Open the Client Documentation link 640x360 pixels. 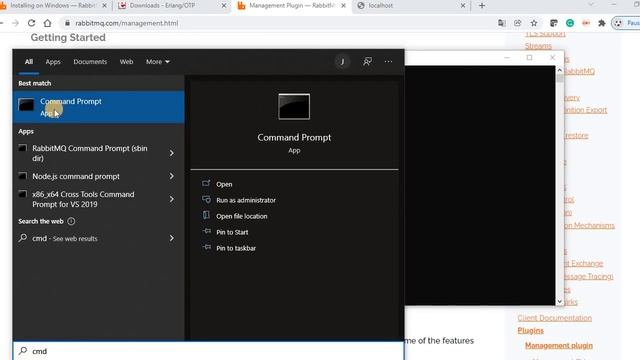[554, 318]
